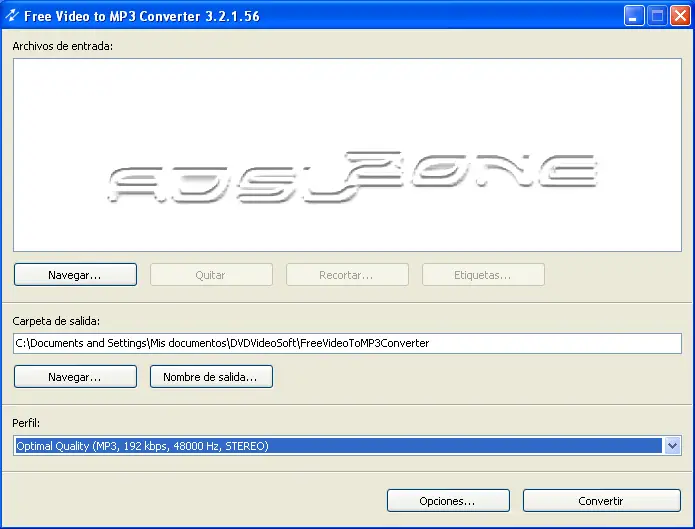
Task: Minimize the converter window
Action: coord(634,16)
